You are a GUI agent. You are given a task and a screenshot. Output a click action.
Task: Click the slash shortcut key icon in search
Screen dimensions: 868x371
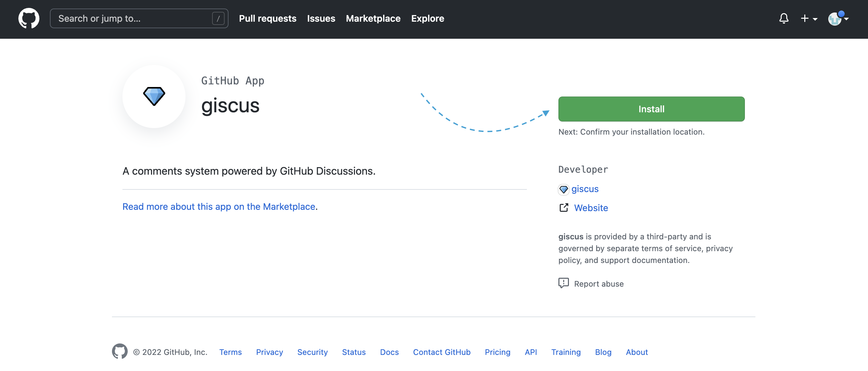coord(218,18)
